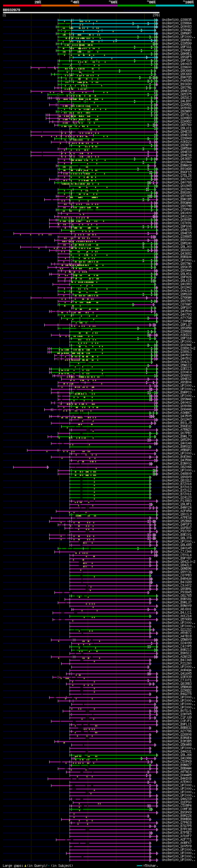
Task: Click the purple ~60% identity legend segment
Action: point(98,6)
